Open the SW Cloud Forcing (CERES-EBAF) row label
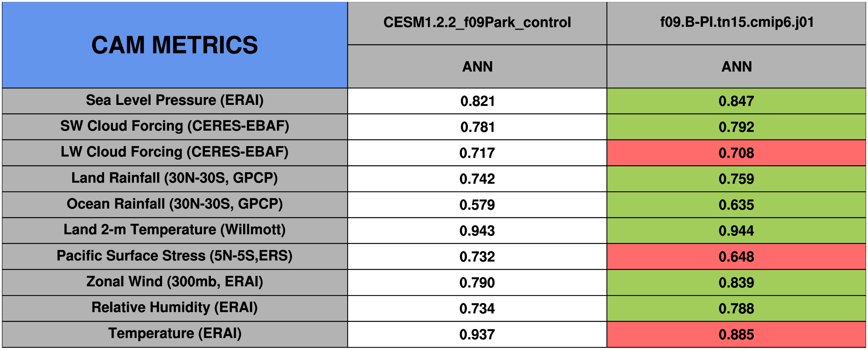Viewport: 868px width, 350px height. (x=175, y=126)
